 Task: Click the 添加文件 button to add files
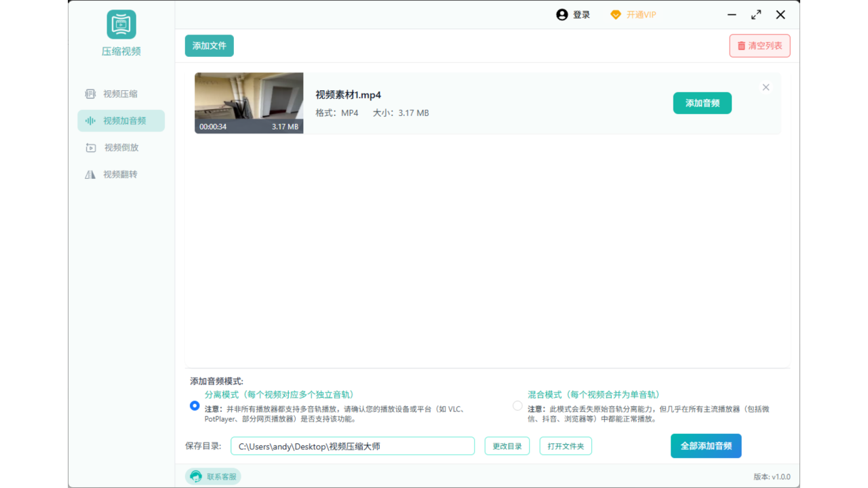pyautogui.click(x=209, y=45)
